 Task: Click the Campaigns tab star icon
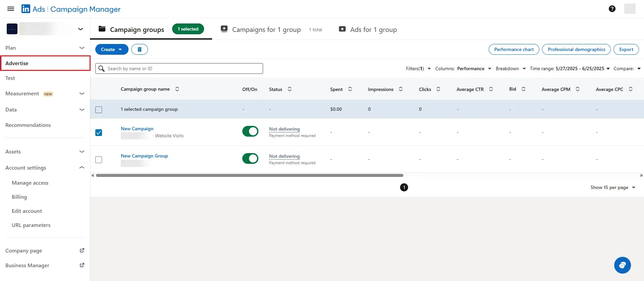[224, 29]
